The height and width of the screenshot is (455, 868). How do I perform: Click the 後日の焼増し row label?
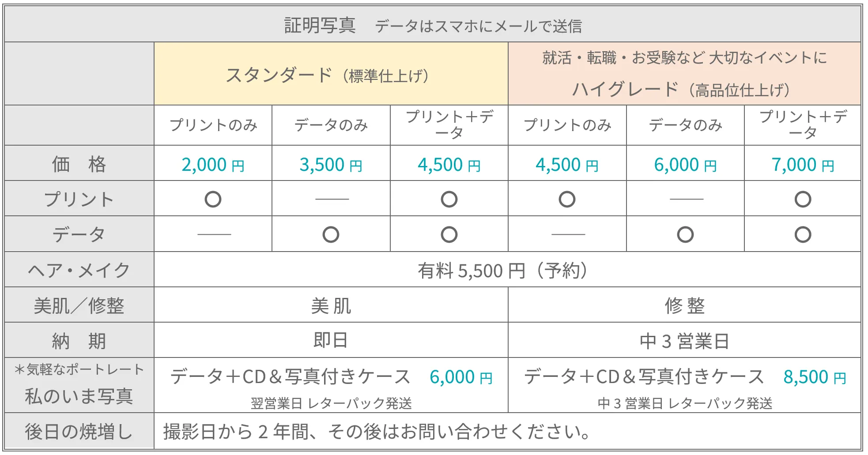click(79, 431)
